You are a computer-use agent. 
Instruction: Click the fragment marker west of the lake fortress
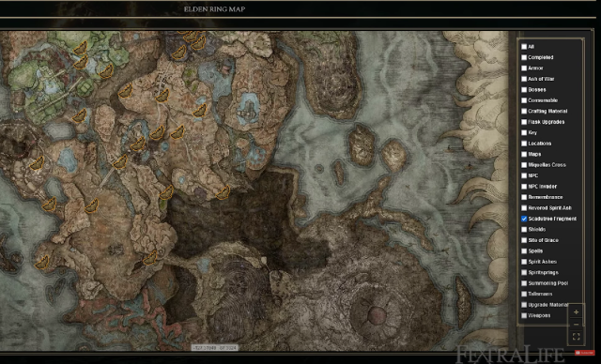200,111
